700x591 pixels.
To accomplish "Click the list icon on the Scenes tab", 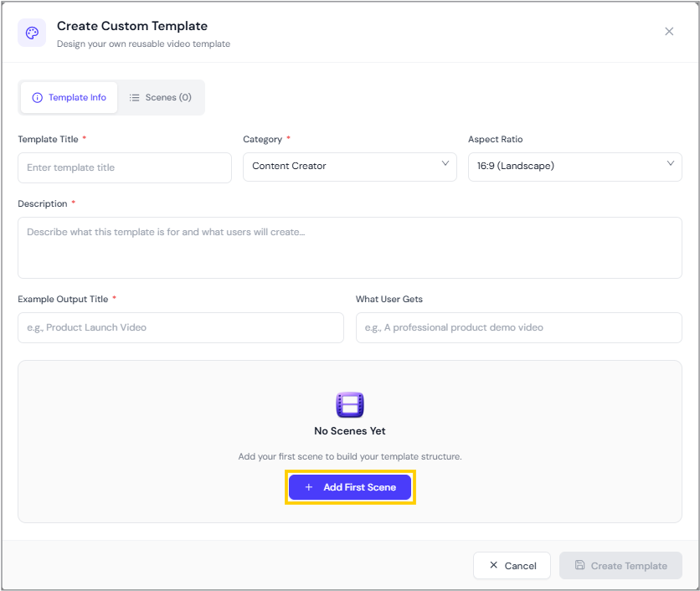I will (135, 97).
